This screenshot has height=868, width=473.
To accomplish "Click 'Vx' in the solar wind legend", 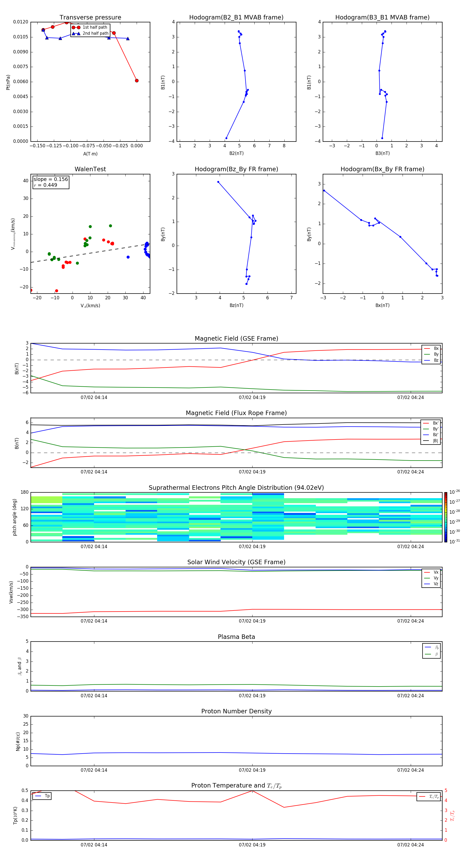I will [431, 572].
